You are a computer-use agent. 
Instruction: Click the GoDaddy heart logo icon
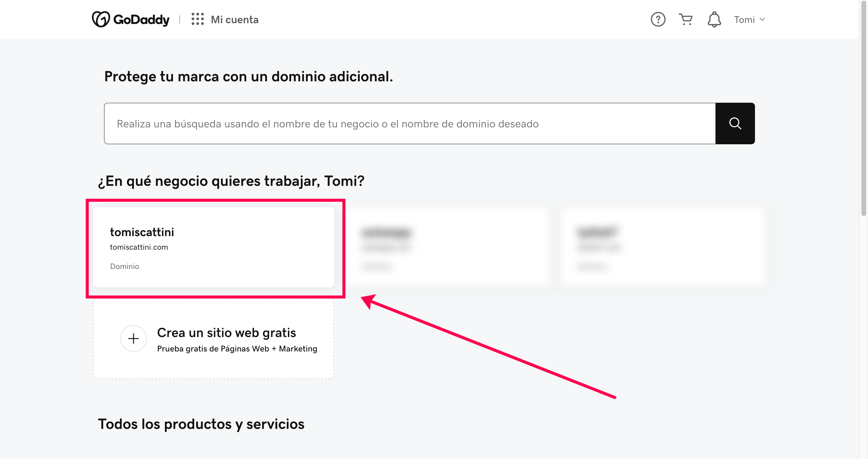pyautogui.click(x=101, y=19)
